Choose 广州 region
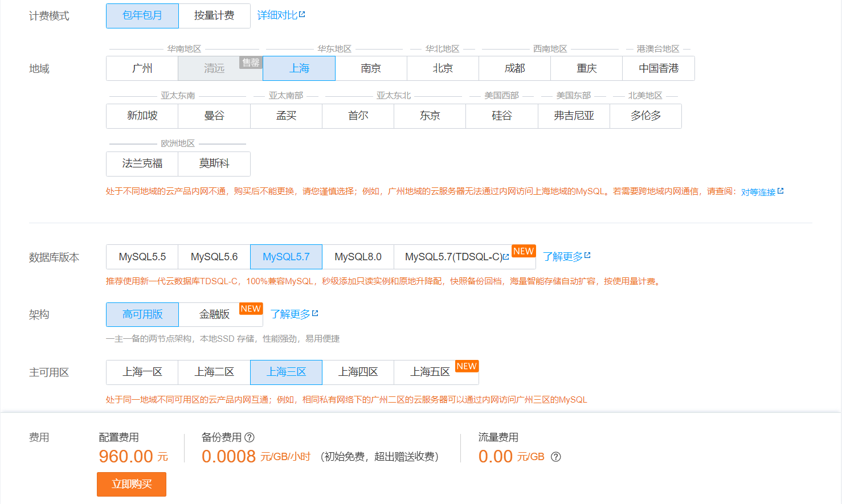The image size is (842, 504). pyautogui.click(x=142, y=68)
